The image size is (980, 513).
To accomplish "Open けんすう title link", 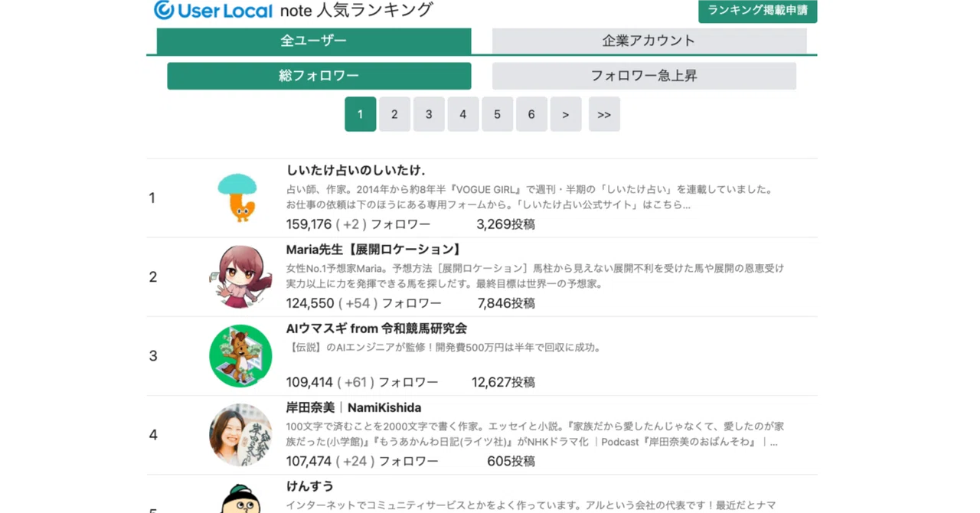I will pos(310,486).
